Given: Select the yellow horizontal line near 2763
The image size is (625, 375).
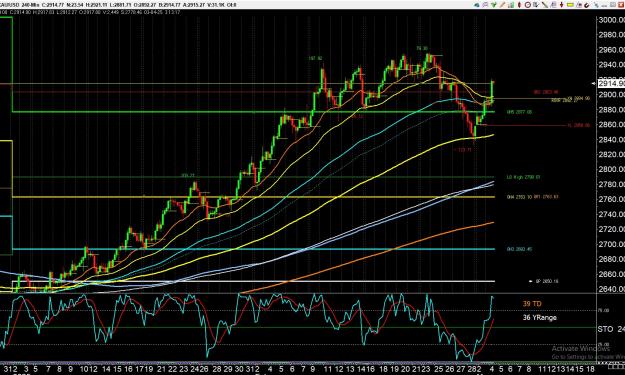Looking at the screenshot, I should 255,197.
